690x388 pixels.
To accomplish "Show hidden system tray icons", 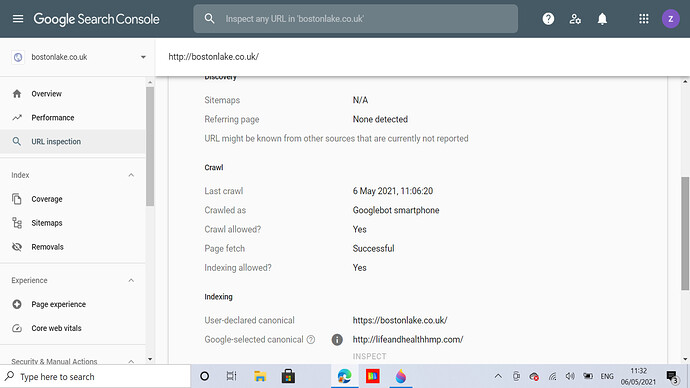I will click(498, 376).
